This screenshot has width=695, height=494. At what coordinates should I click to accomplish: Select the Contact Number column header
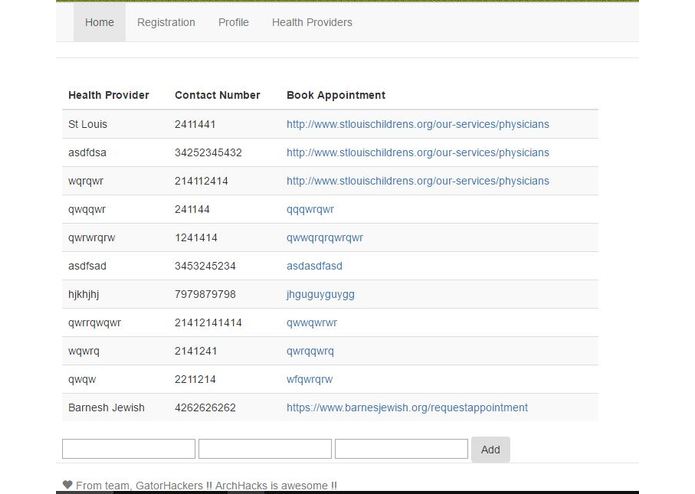point(217,95)
